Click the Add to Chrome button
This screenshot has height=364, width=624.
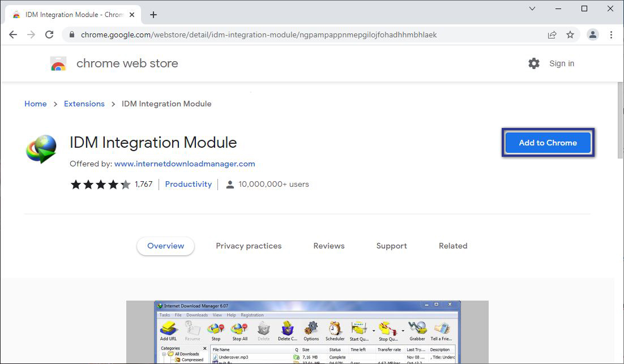coord(547,143)
